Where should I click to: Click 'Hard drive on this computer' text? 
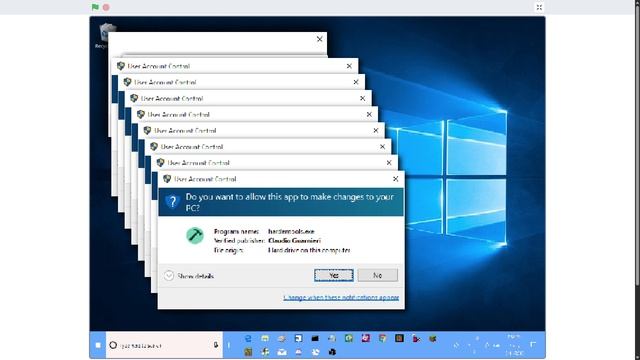point(309,250)
